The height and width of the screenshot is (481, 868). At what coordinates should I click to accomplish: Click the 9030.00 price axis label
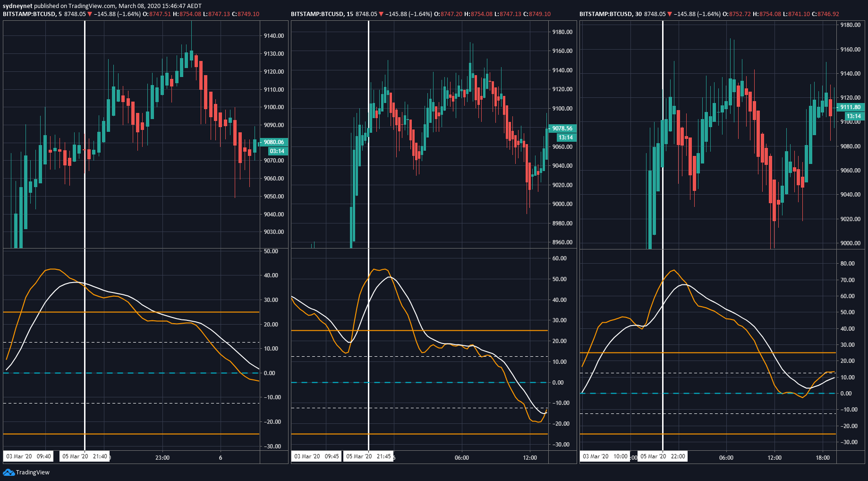[274, 232]
